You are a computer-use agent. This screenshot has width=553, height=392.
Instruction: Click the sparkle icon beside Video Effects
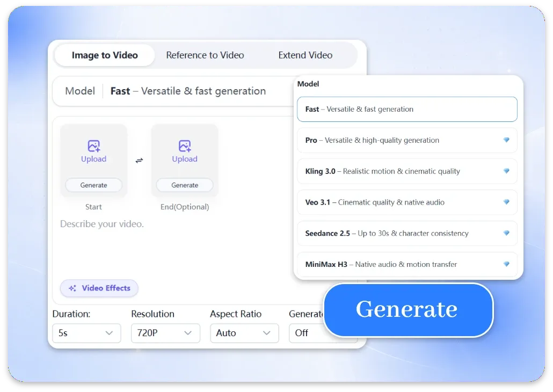(x=72, y=288)
